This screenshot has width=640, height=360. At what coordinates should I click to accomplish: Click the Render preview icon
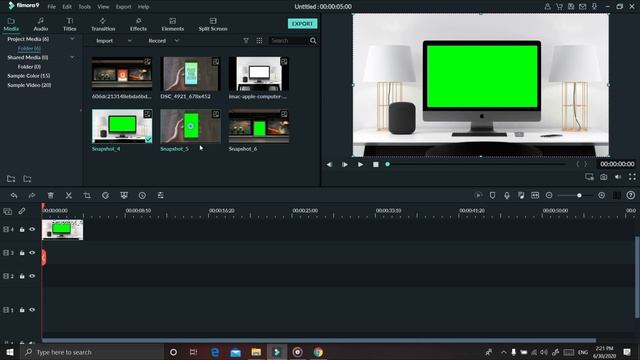[x=478, y=196]
